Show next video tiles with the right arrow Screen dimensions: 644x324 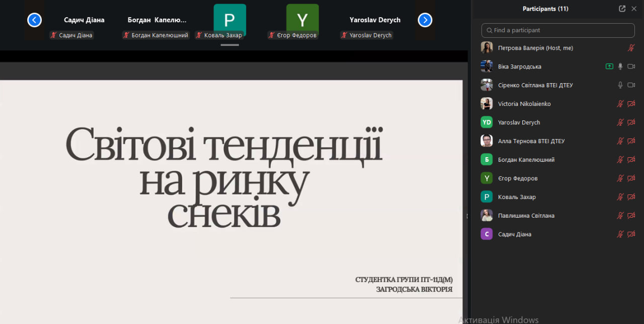pyautogui.click(x=425, y=20)
